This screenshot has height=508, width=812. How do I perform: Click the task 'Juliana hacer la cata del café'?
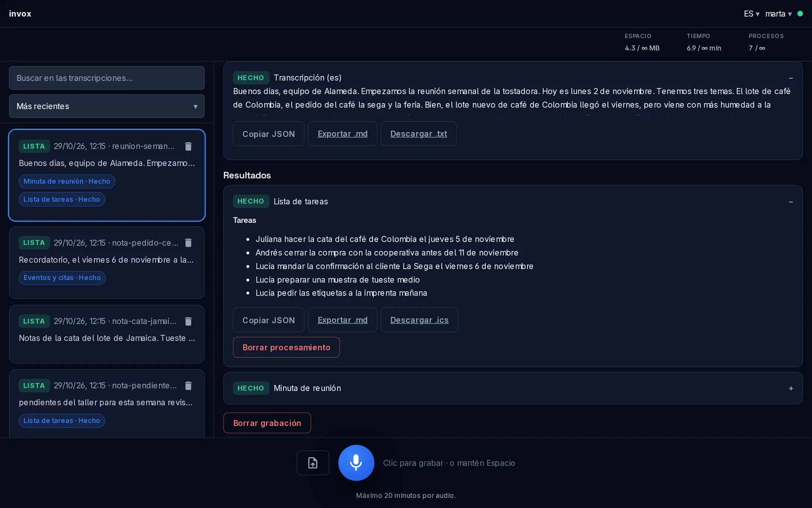pos(385,239)
